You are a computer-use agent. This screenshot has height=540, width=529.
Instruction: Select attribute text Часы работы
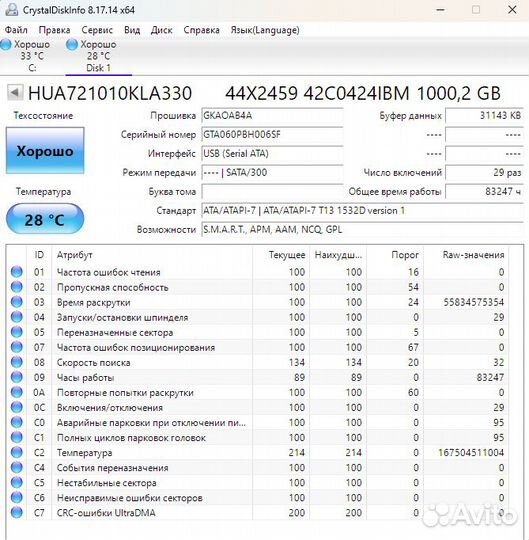(x=85, y=377)
